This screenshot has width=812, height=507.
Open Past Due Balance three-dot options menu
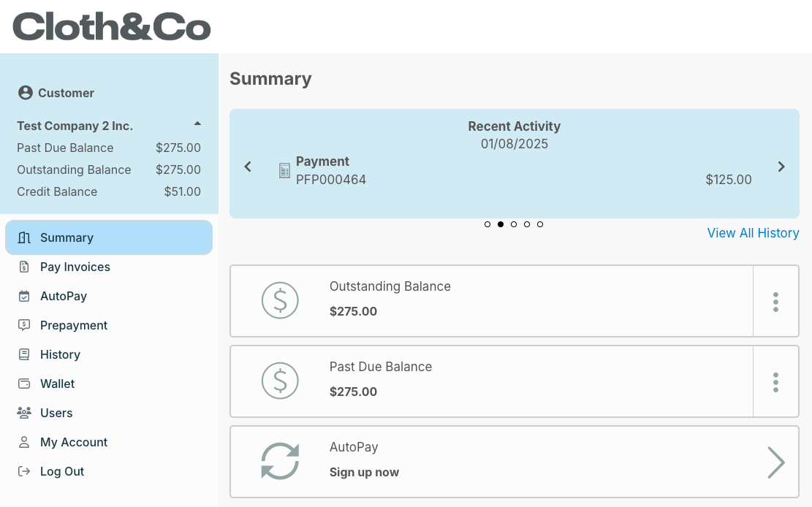tap(775, 382)
